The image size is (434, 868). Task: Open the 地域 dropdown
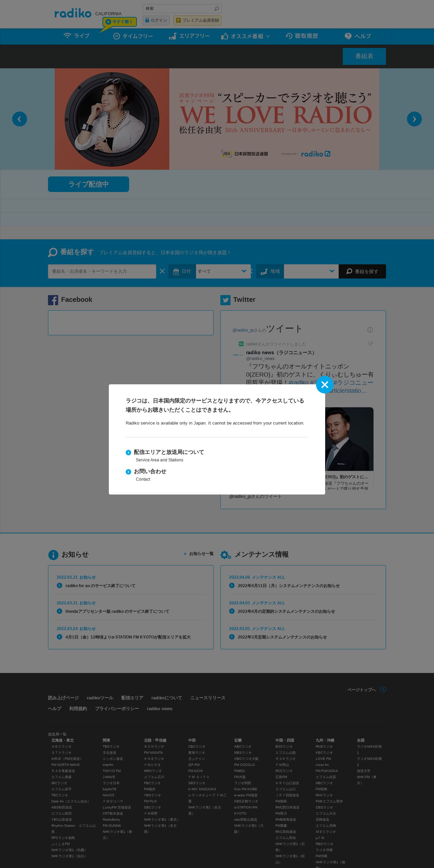tap(311, 271)
